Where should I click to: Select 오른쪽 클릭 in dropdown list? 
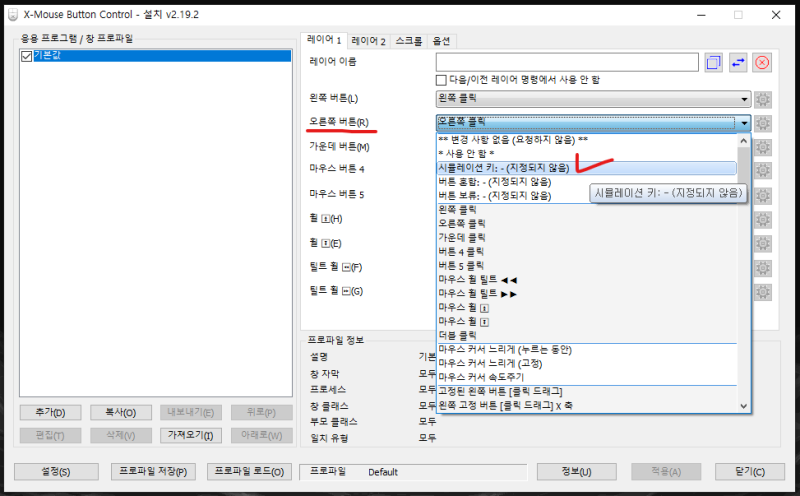[x=587, y=224]
